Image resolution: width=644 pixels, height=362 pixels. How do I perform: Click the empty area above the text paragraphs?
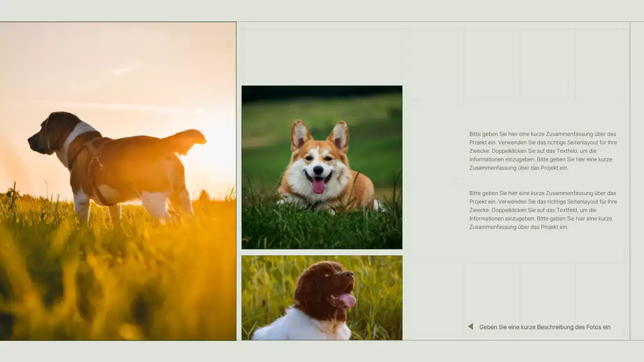click(x=518, y=65)
